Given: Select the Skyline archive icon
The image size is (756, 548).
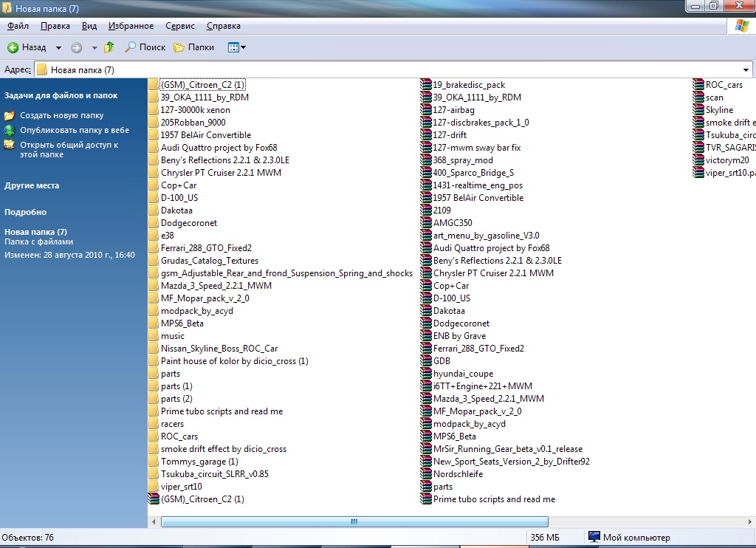Looking at the screenshot, I should pyautogui.click(x=698, y=110).
